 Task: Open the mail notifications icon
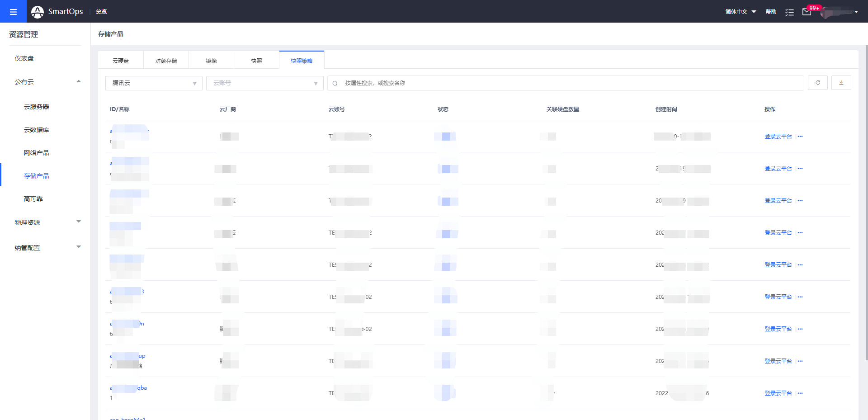807,12
